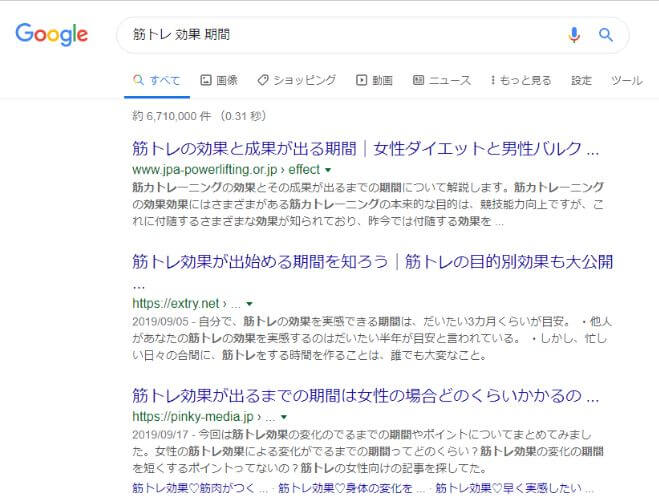Expand the arrow next to jpa-powerlifting effect URL
This screenshot has height=500, width=659.
point(328,170)
